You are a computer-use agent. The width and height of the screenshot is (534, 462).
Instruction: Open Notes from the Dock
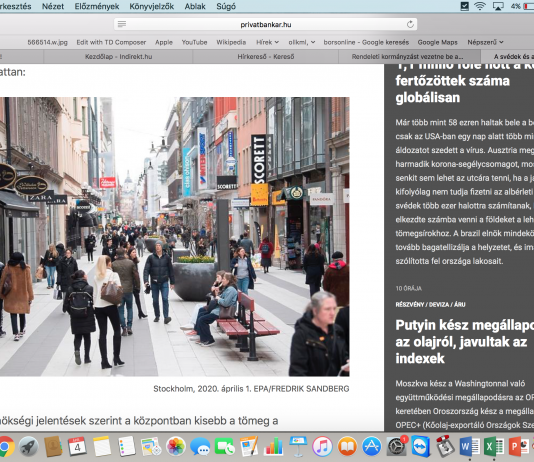point(102,446)
